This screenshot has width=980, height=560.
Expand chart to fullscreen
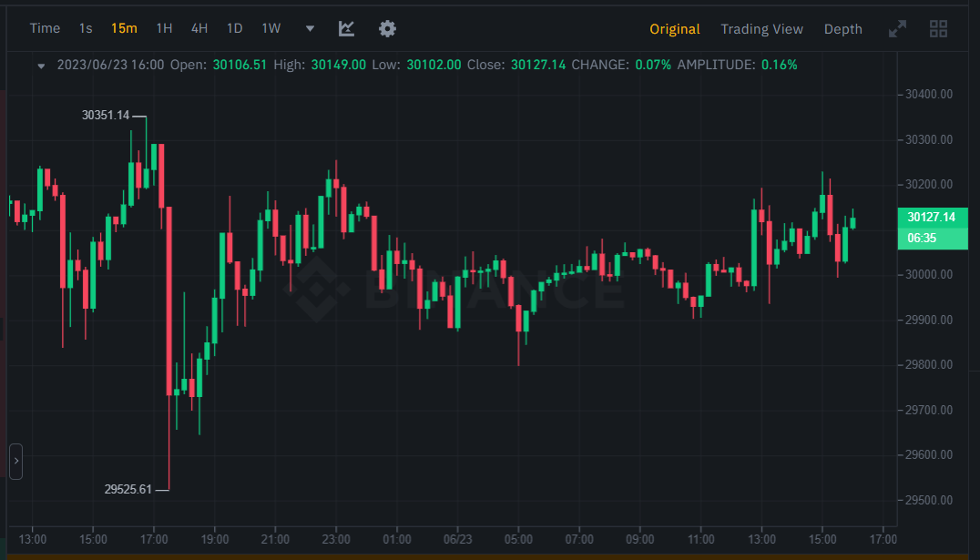(897, 29)
